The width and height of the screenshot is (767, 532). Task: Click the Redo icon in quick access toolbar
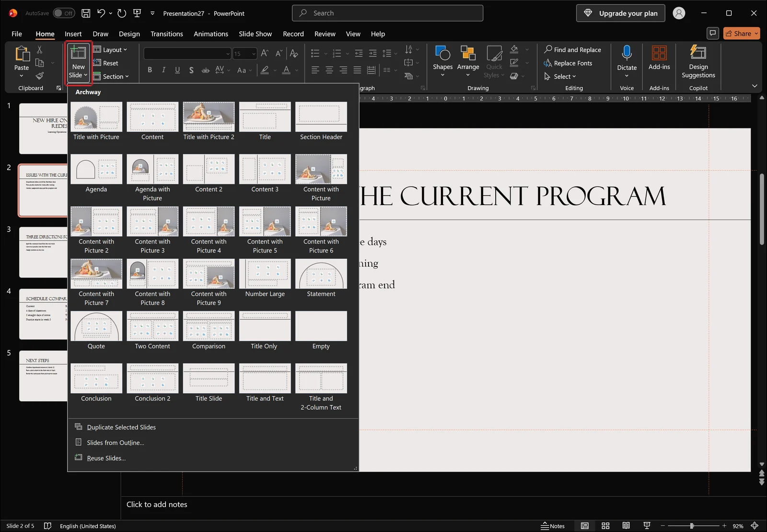click(122, 13)
